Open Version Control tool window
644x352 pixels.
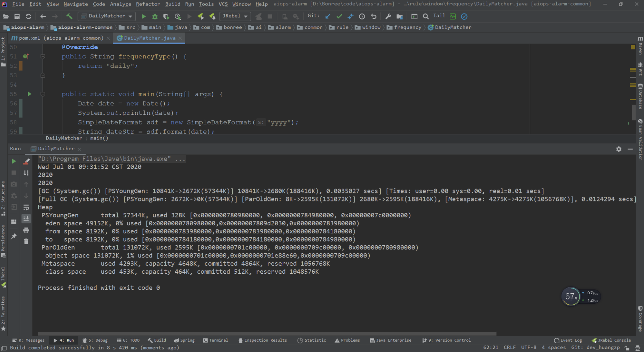pos(446,341)
